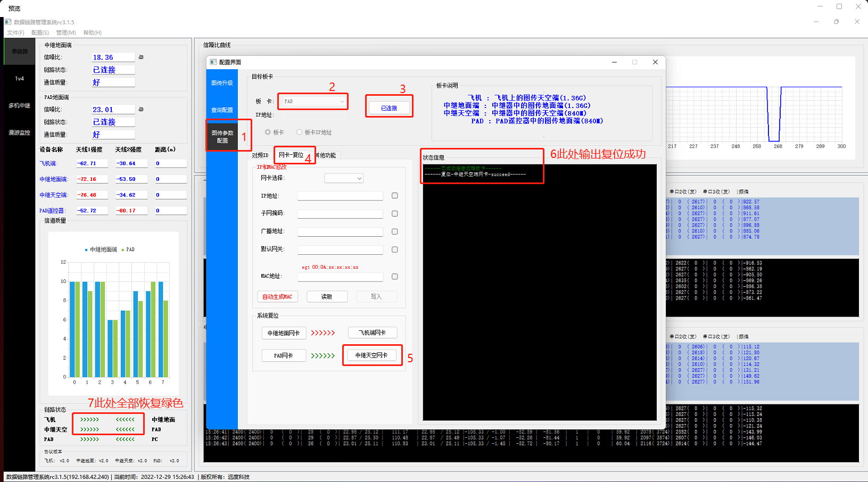The image size is (868, 482).
Task: Click the 配置界面 dialog title icon
Action: pyautogui.click(x=213, y=62)
